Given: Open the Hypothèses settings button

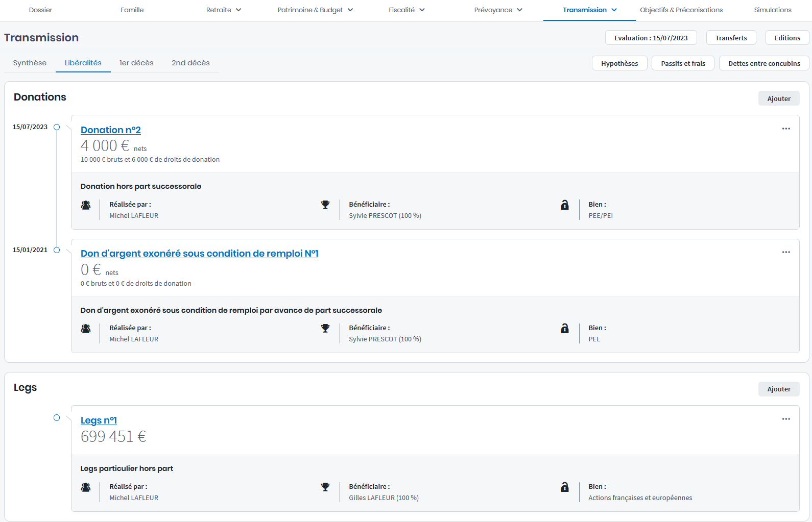Looking at the screenshot, I should (x=619, y=63).
